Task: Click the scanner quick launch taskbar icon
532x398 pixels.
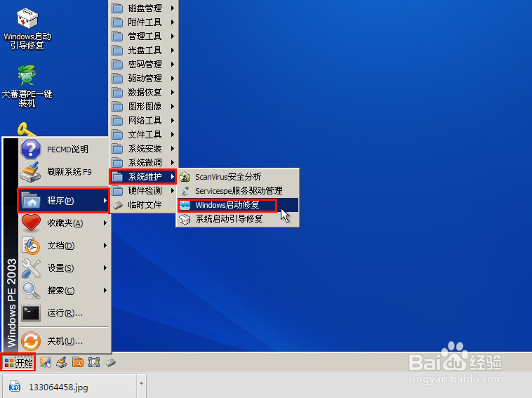Action: point(62,362)
